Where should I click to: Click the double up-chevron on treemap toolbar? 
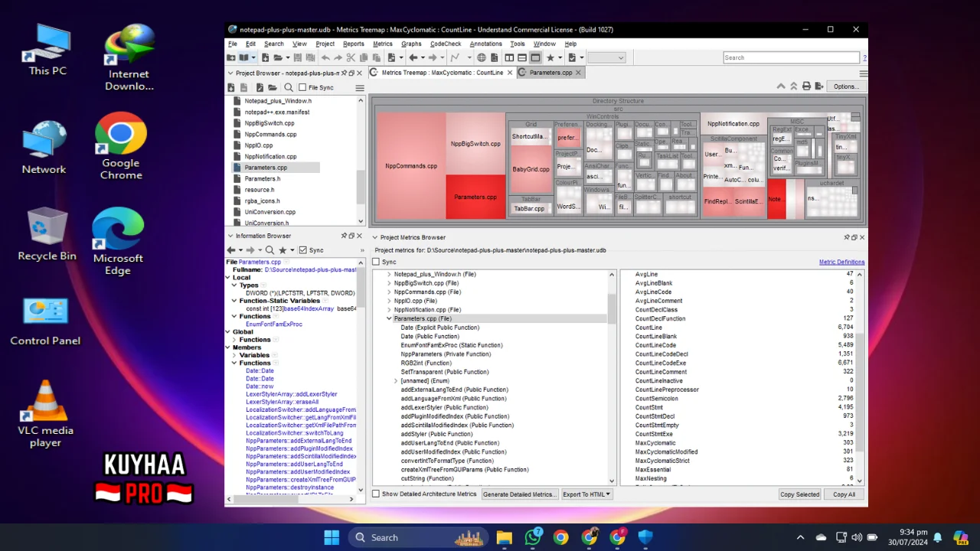[794, 86]
